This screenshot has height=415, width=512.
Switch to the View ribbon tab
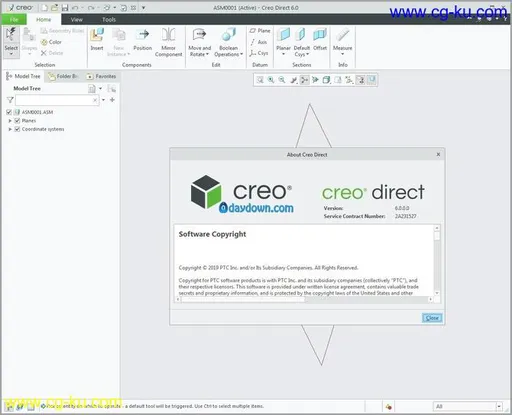[76, 20]
